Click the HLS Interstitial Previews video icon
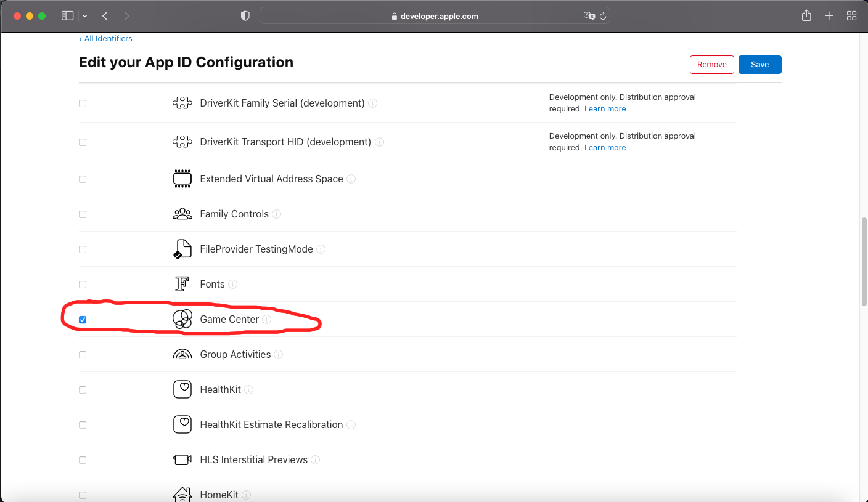This screenshot has width=868, height=502. 182,459
